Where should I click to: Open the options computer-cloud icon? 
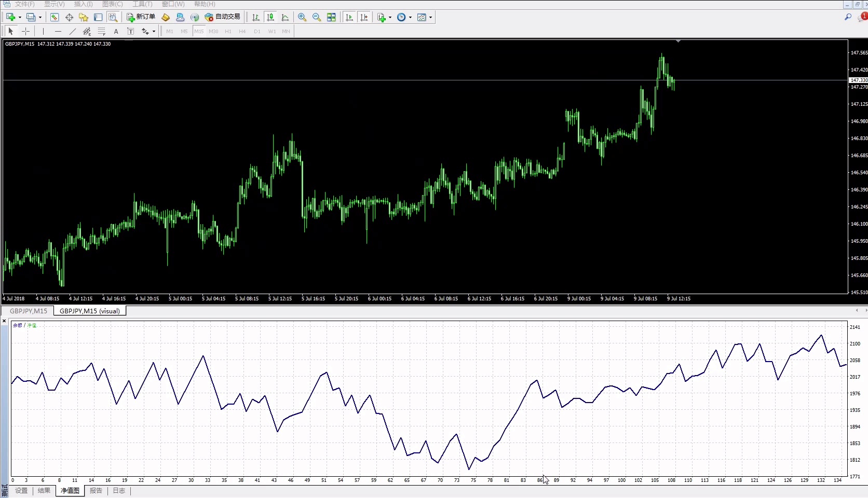(x=180, y=17)
